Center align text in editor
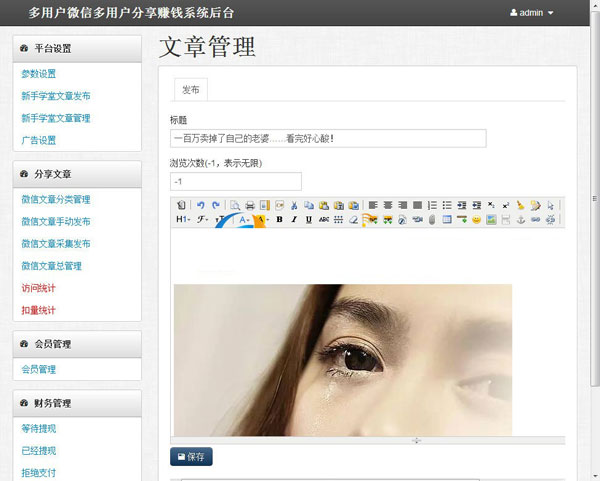 tap(388, 205)
